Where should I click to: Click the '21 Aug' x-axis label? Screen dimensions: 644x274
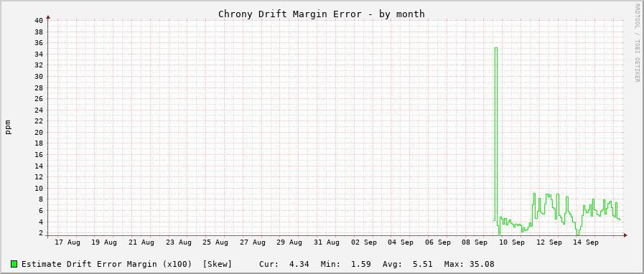141,242
